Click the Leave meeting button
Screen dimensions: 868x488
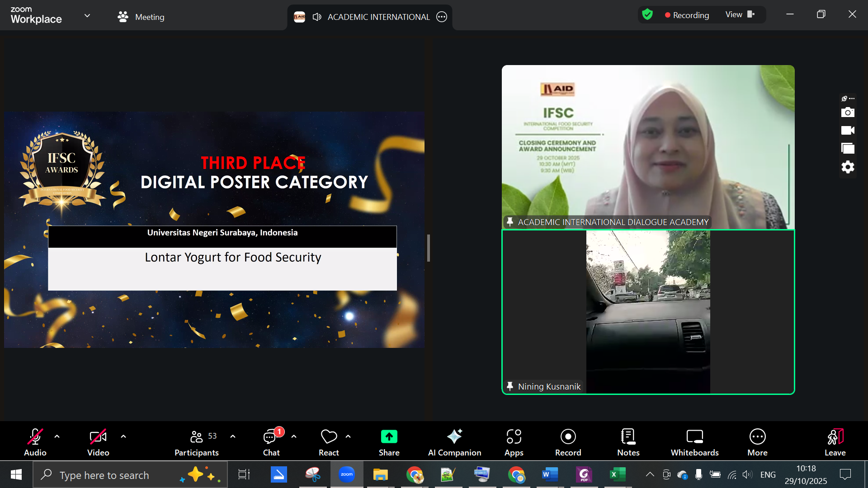coord(835,442)
